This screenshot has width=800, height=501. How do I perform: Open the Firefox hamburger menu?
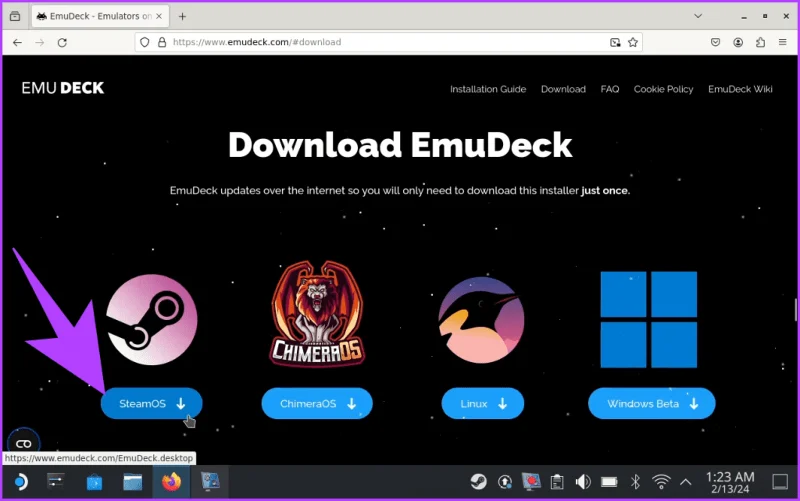tap(783, 42)
